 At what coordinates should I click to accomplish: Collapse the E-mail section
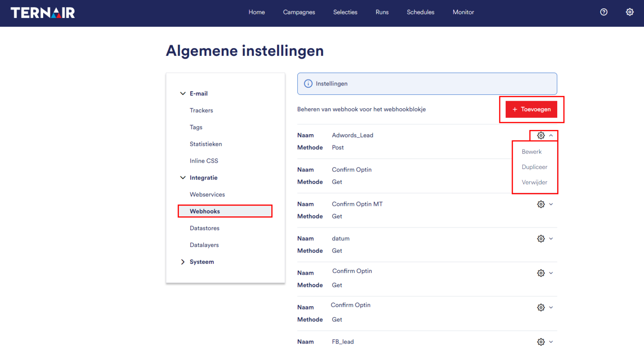(183, 94)
